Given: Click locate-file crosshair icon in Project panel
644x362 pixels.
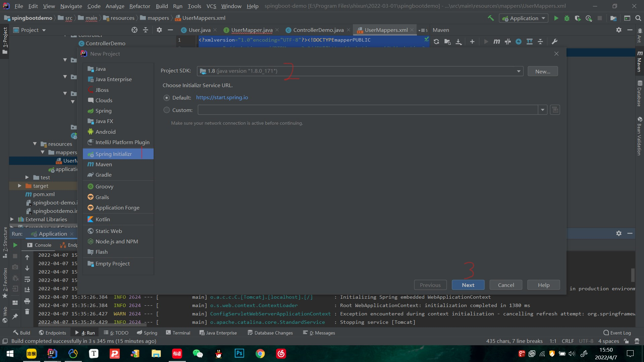Looking at the screenshot, I should pyautogui.click(x=135, y=30).
